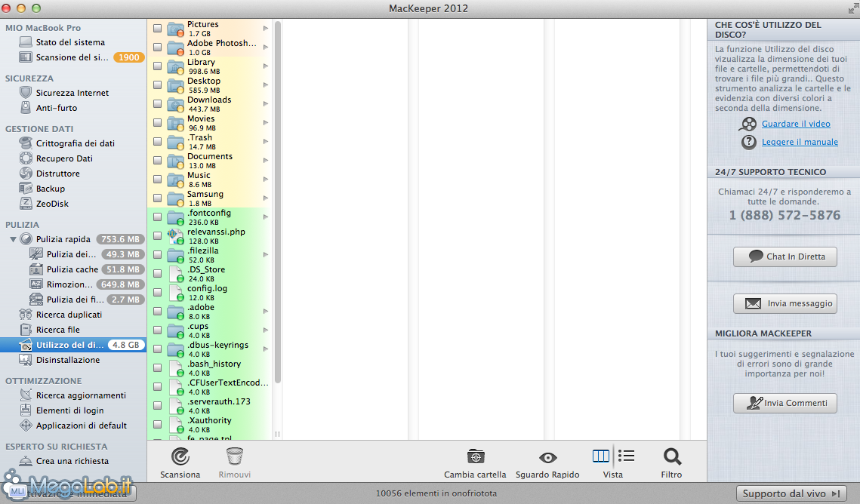Screen dimensions: 860x504
Task: Click the Ricerca file icon
Action: [25, 329]
